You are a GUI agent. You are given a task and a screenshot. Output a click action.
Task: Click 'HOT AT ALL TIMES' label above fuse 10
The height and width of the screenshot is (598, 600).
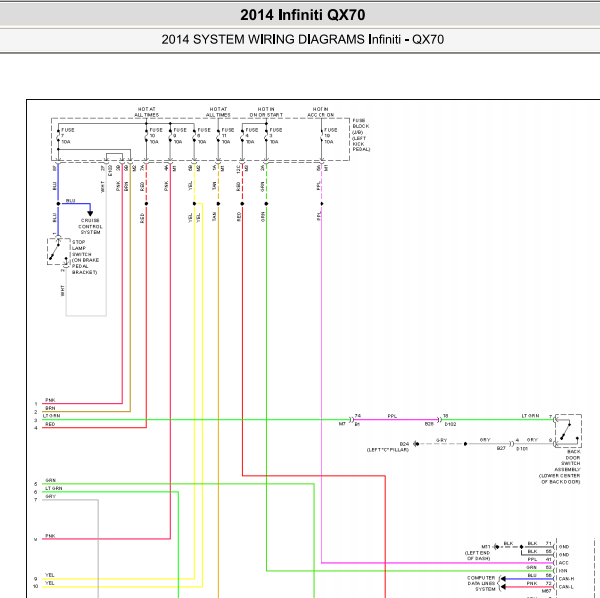[x=147, y=112]
